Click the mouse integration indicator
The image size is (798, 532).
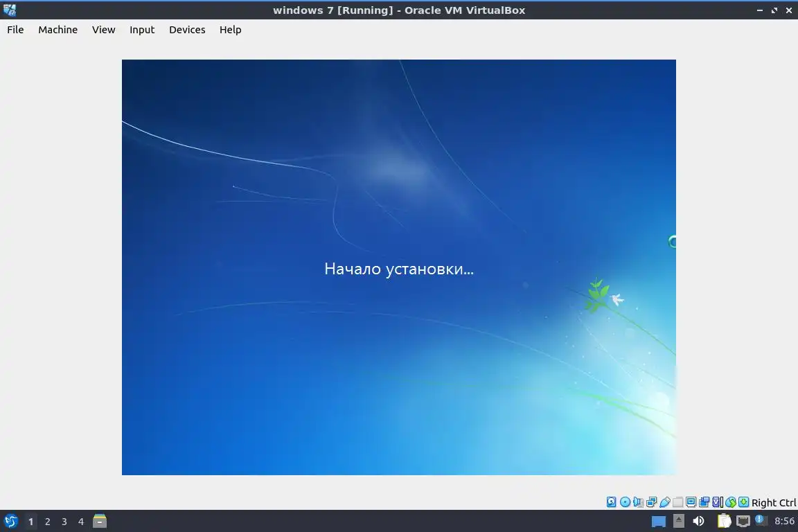click(731, 502)
